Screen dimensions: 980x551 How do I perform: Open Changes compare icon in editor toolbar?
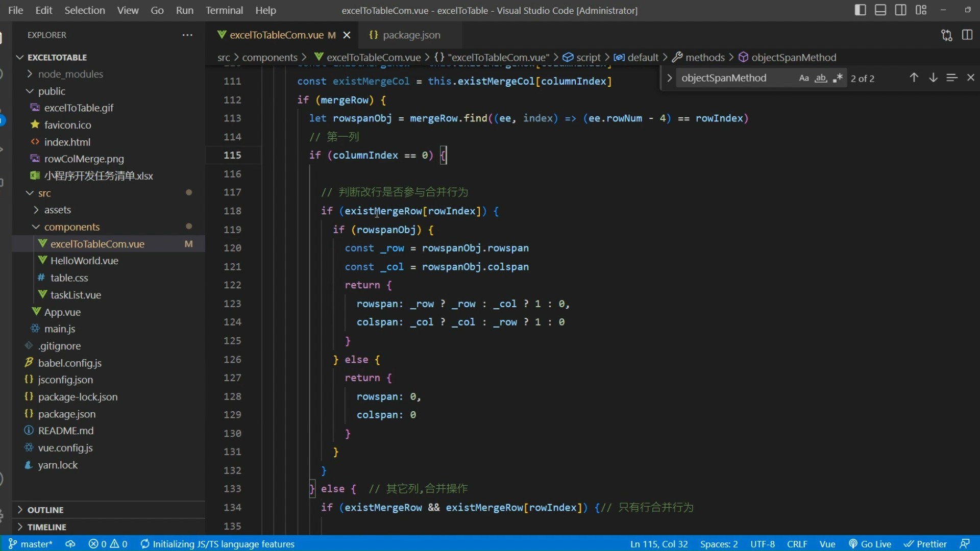(947, 35)
